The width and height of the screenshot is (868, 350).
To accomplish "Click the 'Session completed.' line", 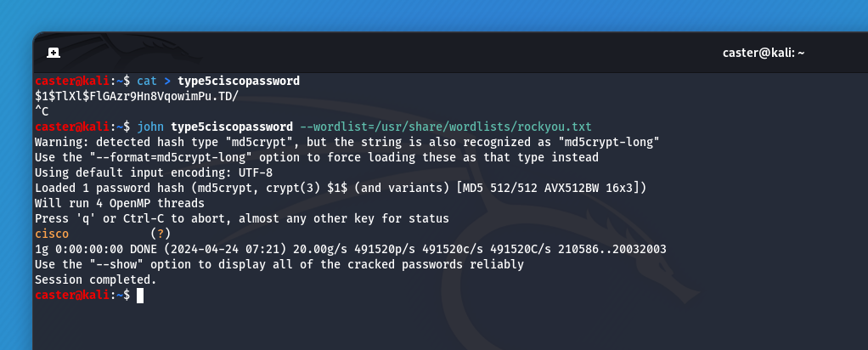I will [x=96, y=279].
